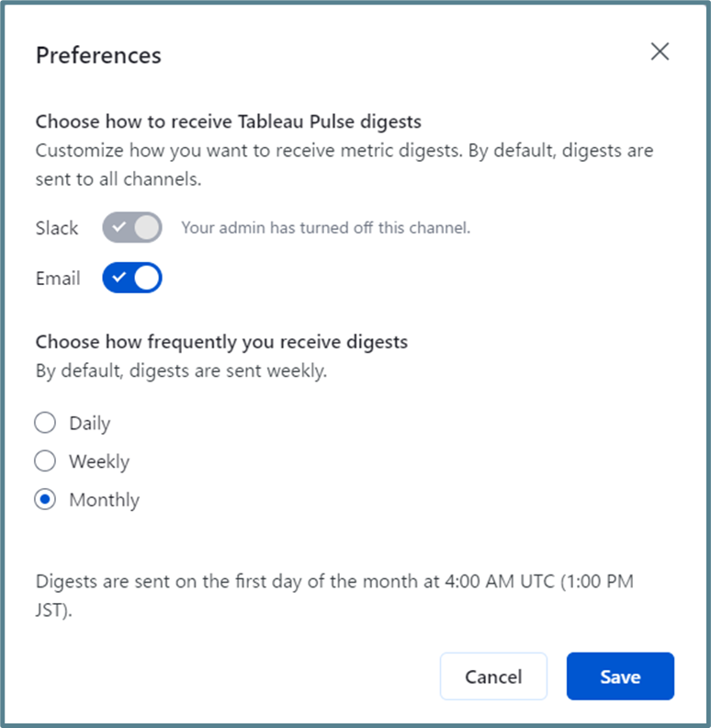The width and height of the screenshot is (711, 728).
Task: Click the checkmark icon inside the Slack toggle
Action: click(x=118, y=227)
